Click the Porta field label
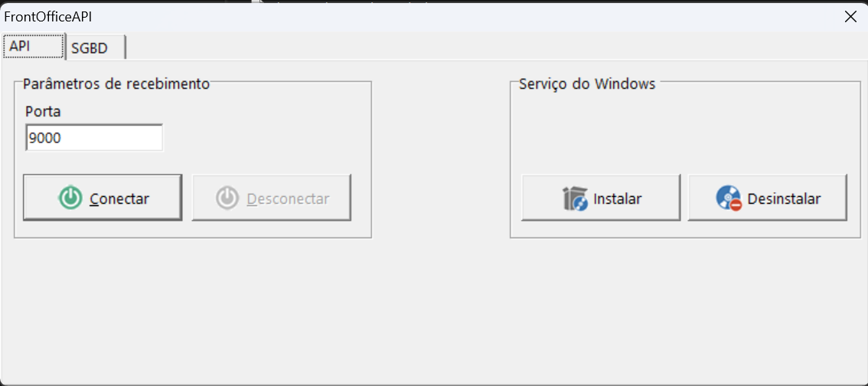The width and height of the screenshot is (868, 386). [x=43, y=112]
